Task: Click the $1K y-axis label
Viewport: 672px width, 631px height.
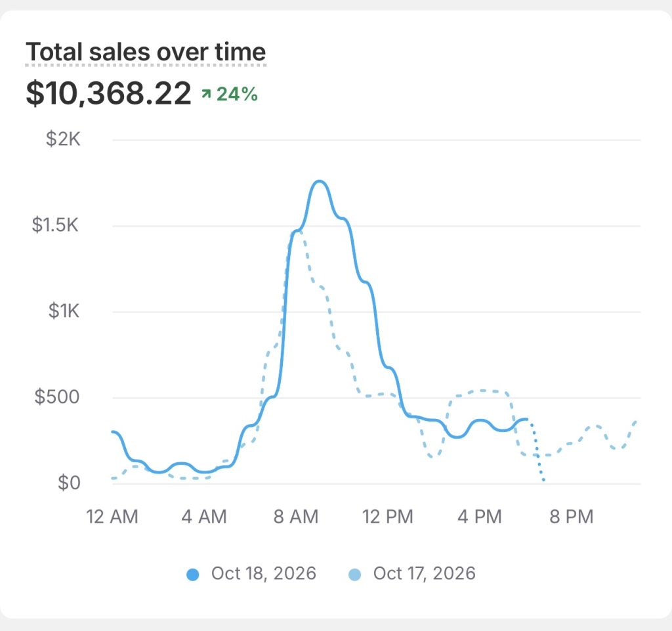Action: 64,311
